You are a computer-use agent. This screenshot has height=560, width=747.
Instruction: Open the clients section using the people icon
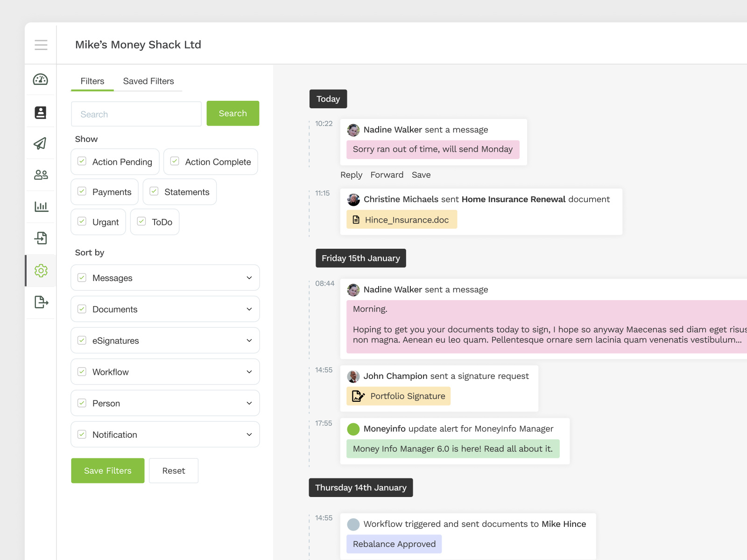point(41,175)
